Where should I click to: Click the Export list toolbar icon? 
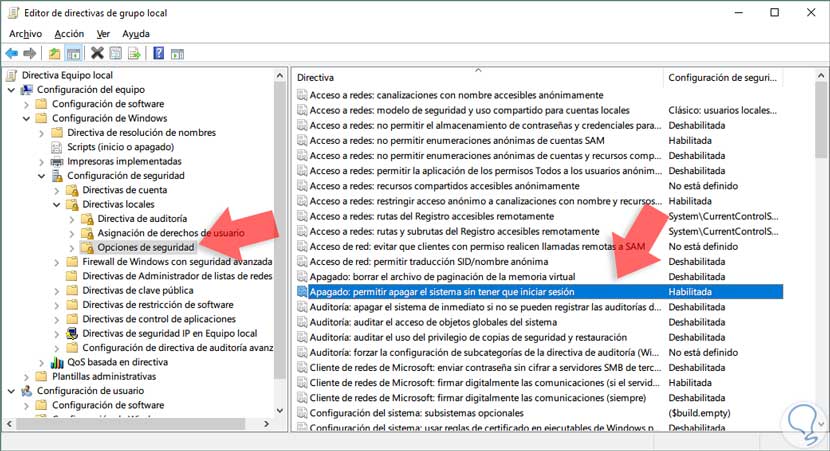pyautogui.click(x=134, y=53)
